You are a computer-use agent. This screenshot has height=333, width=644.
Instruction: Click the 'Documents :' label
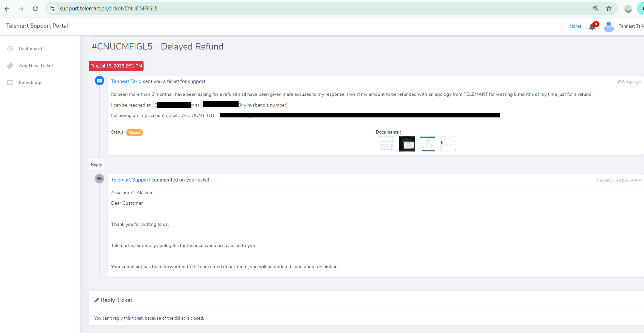point(388,132)
